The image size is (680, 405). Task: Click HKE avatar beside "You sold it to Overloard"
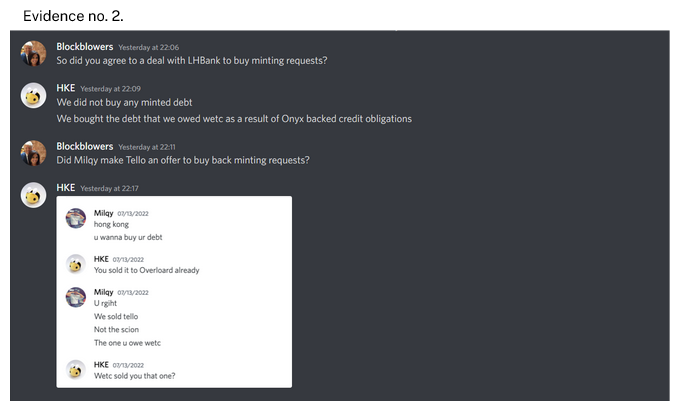pos(75,264)
